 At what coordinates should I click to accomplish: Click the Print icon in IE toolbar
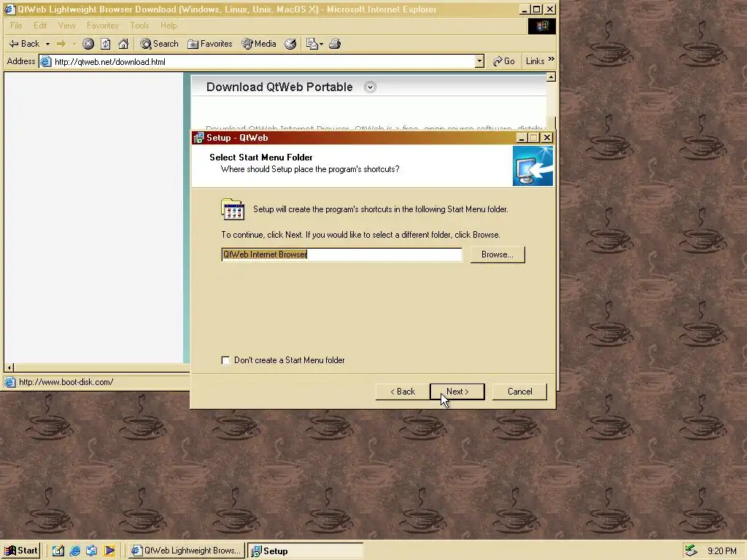pos(335,44)
